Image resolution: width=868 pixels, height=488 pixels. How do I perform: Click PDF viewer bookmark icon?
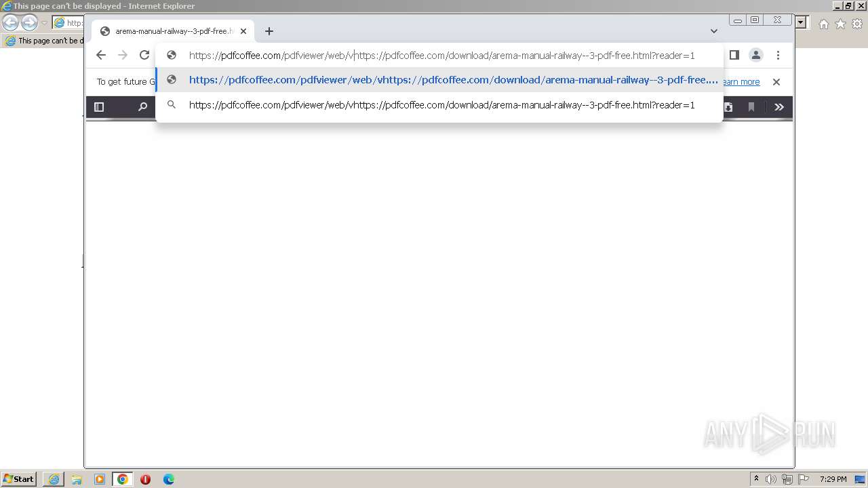[x=751, y=107]
